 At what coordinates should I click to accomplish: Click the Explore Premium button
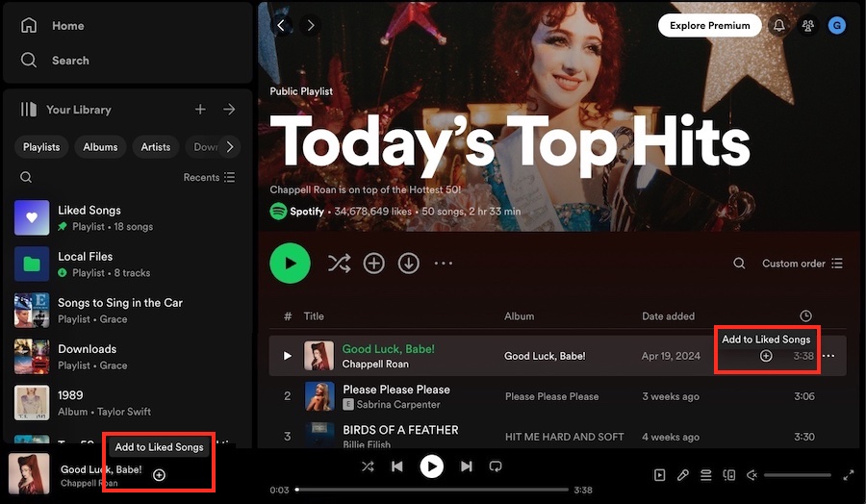click(x=709, y=25)
